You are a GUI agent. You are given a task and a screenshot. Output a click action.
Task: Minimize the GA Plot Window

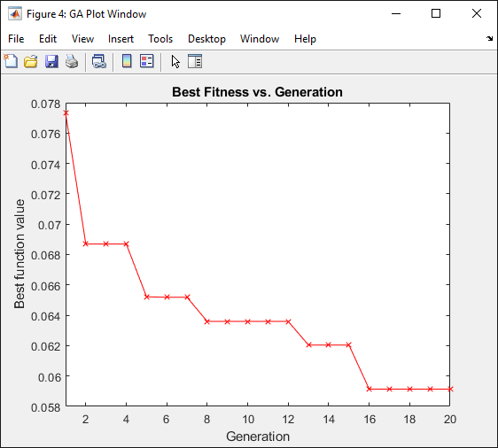point(396,13)
